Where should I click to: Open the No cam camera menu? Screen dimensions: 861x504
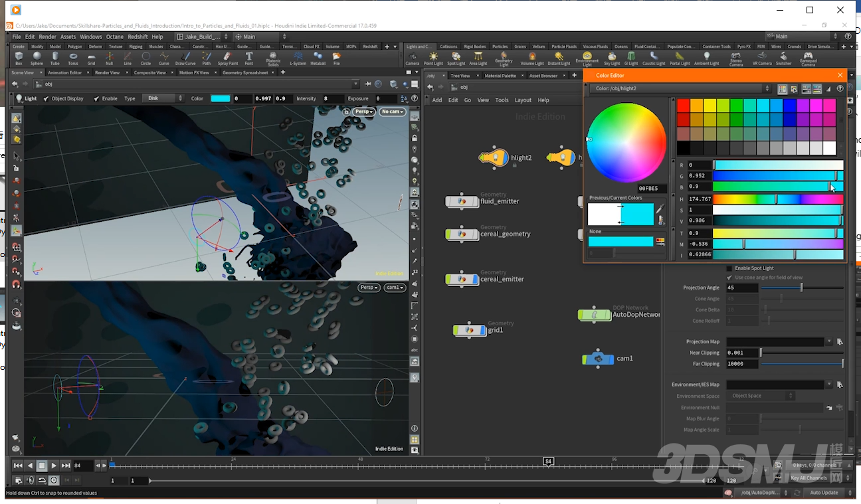[x=393, y=112]
